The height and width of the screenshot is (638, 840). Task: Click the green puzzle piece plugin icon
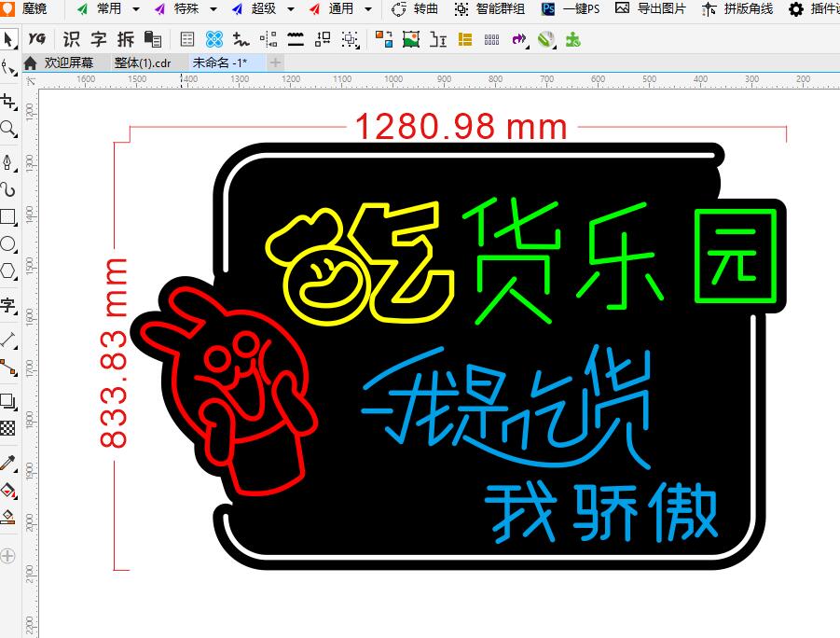[573, 39]
